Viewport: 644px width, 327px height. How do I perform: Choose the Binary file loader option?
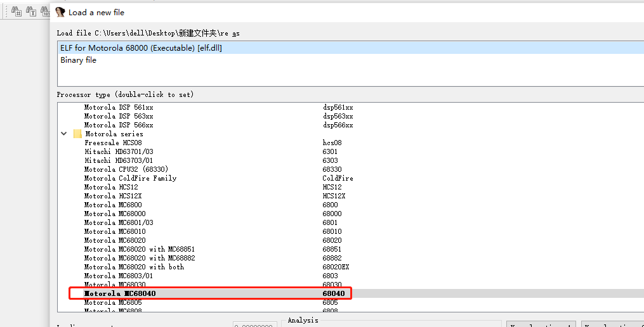[x=350, y=60]
